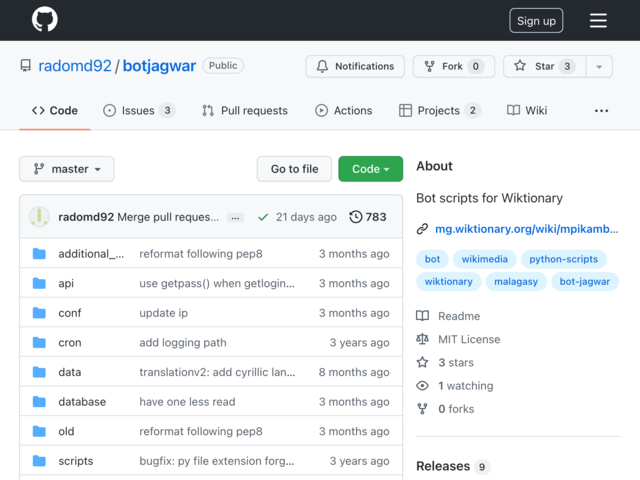Click the Go to file button
Viewport: 640px width, 480px height.
[x=294, y=169]
